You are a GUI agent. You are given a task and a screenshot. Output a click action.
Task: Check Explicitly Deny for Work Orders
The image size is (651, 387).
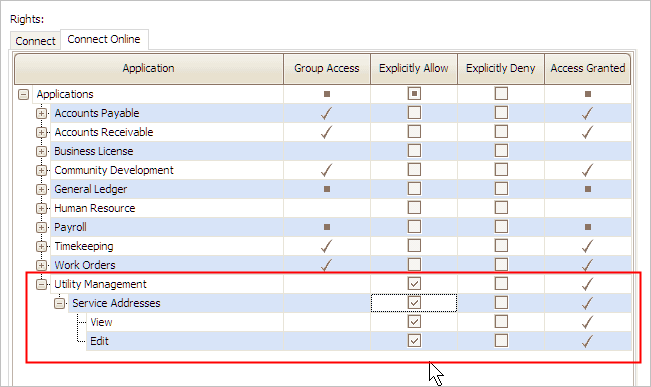(x=501, y=265)
